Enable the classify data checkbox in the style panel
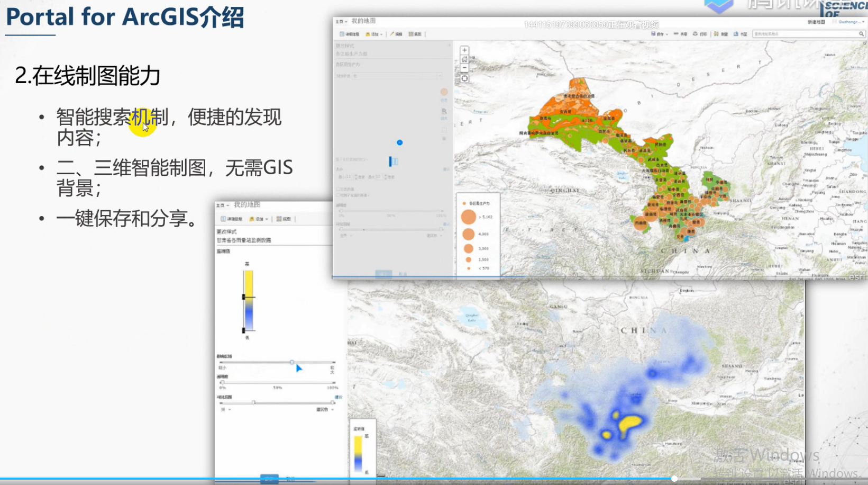 pyautogui.click(x=337, y=190)
